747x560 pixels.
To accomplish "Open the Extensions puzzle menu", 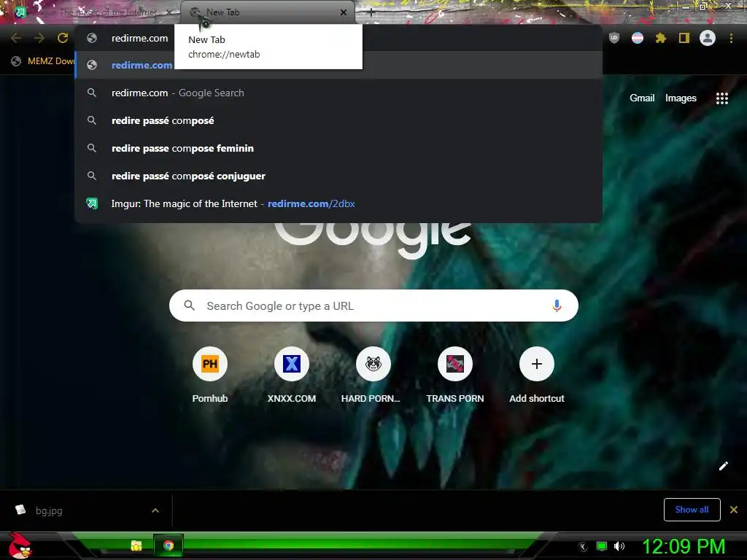I will pyautogui.click(x=660, y=38).
